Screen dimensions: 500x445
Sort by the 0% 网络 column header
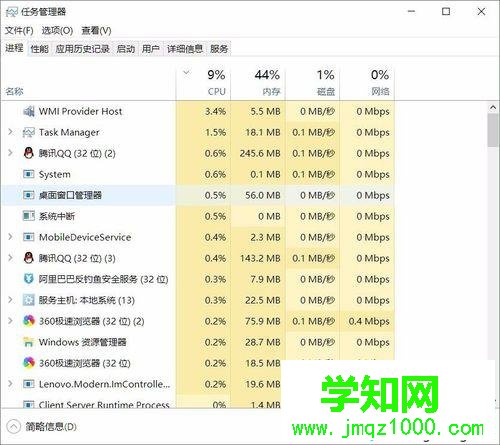pyautogui.click(x=367, y=83)
